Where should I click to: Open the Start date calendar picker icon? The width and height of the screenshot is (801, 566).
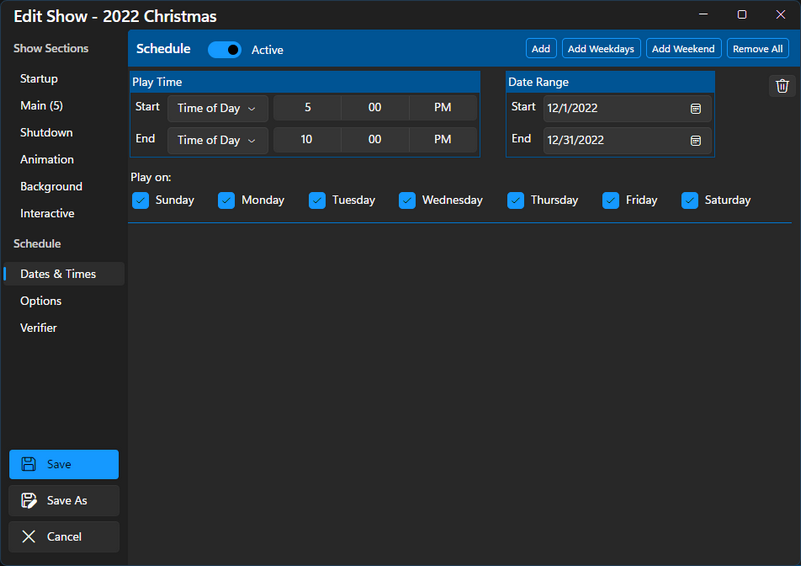point(696,108)
